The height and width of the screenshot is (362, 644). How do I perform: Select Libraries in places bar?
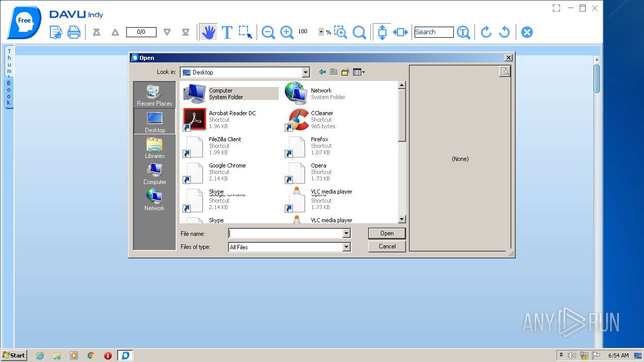point(154,148)
